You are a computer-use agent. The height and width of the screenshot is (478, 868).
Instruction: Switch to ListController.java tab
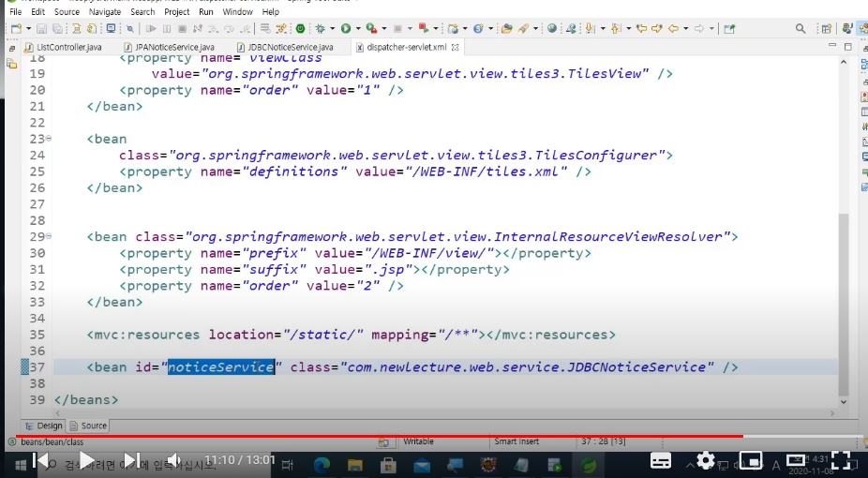click(x=63, y=48)
